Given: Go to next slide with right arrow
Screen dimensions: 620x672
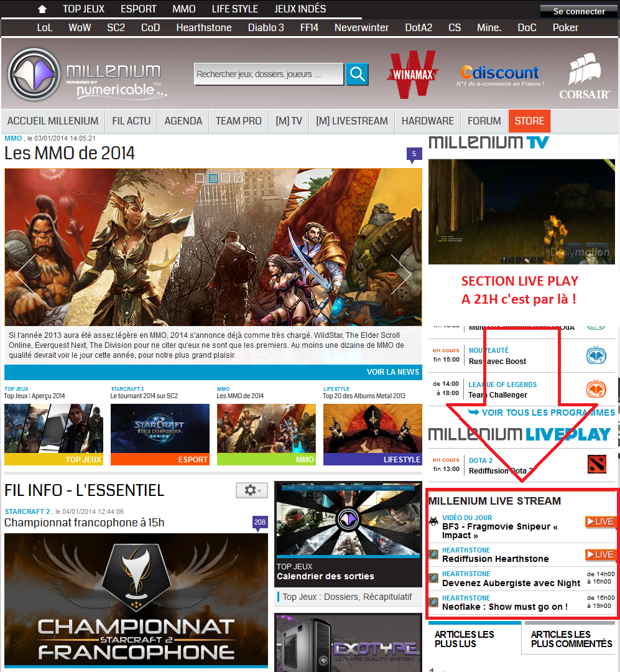Looking at the screenshot, I should (x=401, y=274).
